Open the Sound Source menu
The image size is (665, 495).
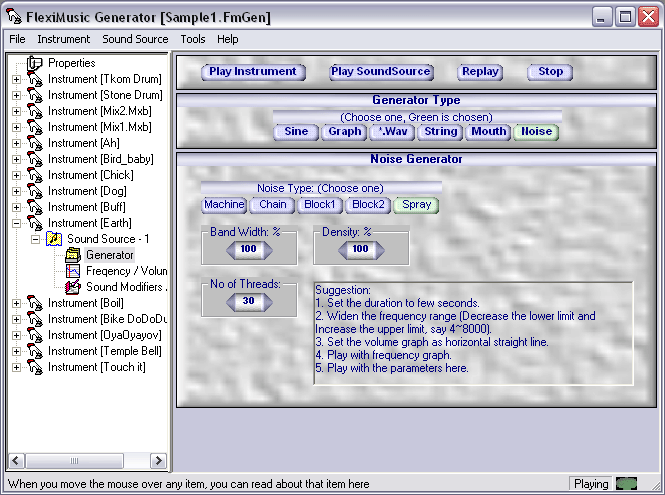135,39
